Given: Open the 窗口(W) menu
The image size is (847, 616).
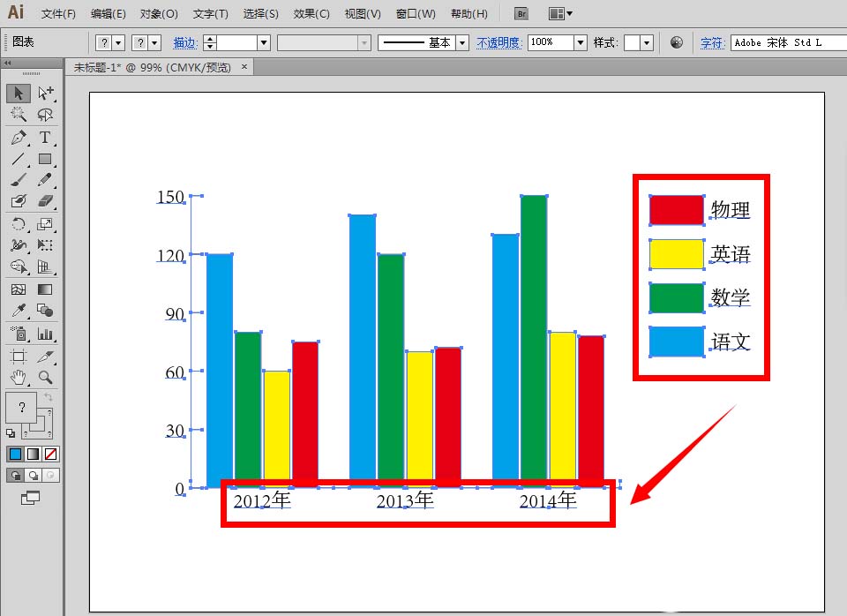Looking at the screenshot, I should (x=416, y=14).
